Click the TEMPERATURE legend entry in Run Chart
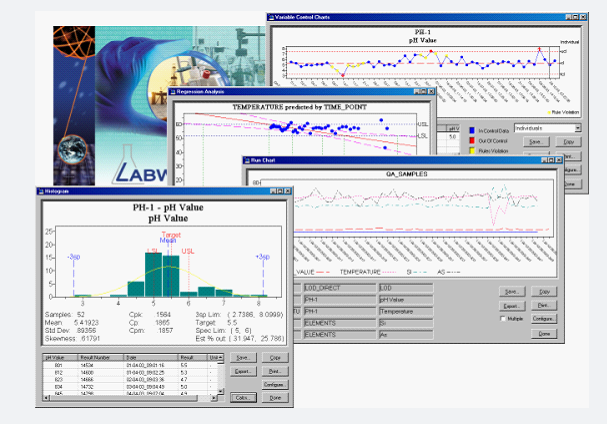Viewport: 607px width, 424px height. click(x=368, y=272)
